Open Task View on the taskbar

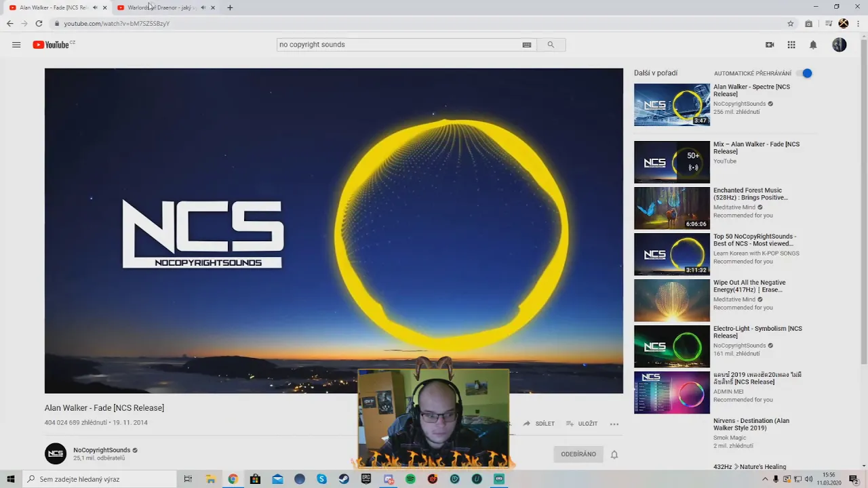(x=188, y=479)
